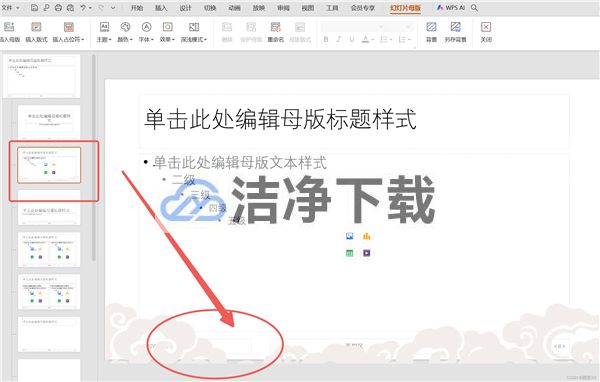Switch to the 开始 tab
600x382 pixels.
(x=137, y=8)
